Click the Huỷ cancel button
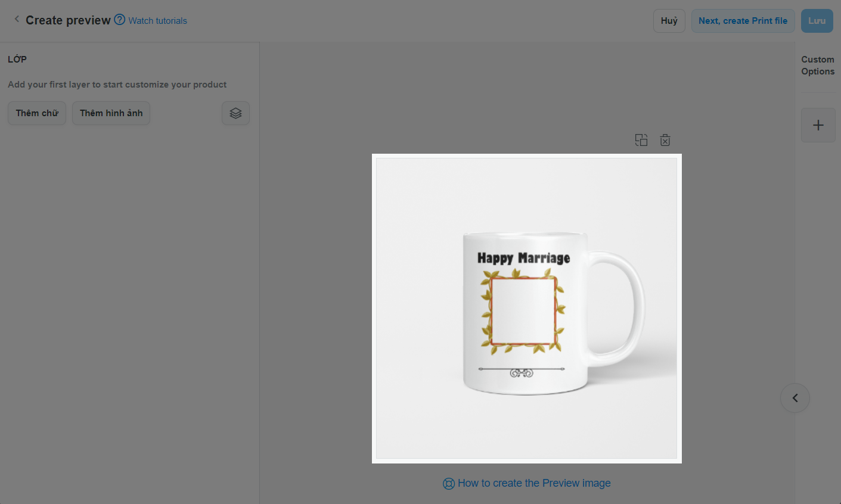 669,21
